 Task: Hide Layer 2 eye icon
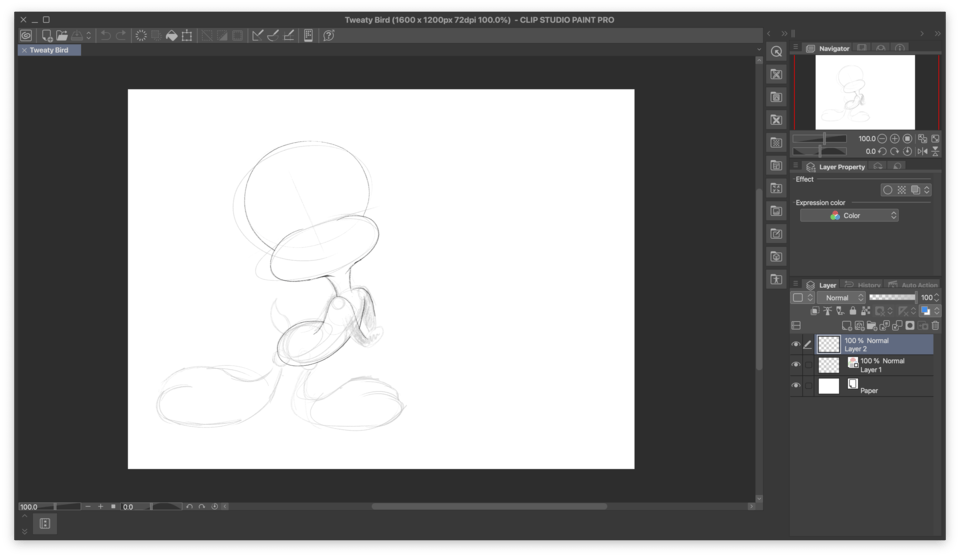796,344
